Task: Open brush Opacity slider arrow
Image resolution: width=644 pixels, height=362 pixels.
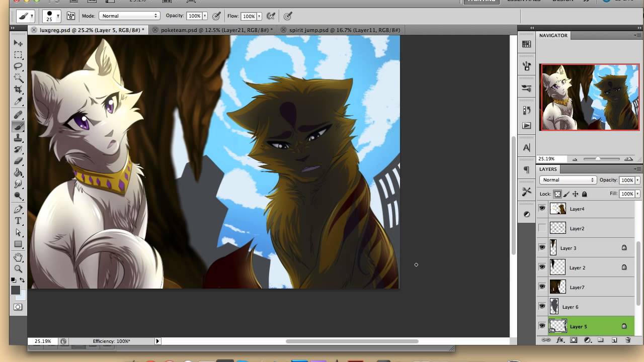Action: [205, 16]
